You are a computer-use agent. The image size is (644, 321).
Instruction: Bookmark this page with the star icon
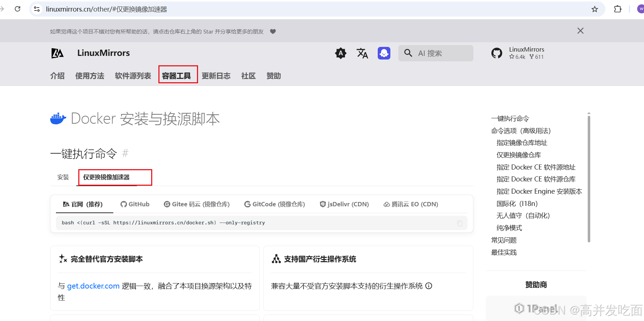pyautogui.click(x=595, y=9)
